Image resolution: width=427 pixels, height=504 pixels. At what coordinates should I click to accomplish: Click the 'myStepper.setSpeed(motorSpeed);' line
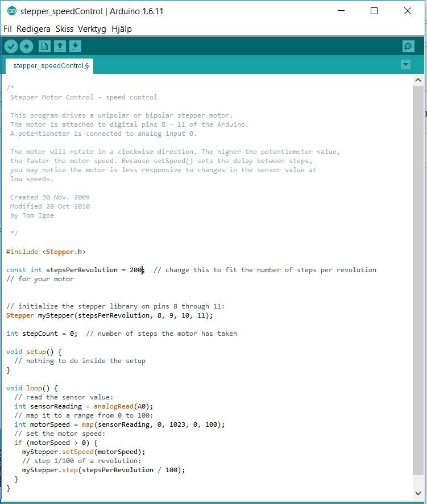tap(84, 452)
